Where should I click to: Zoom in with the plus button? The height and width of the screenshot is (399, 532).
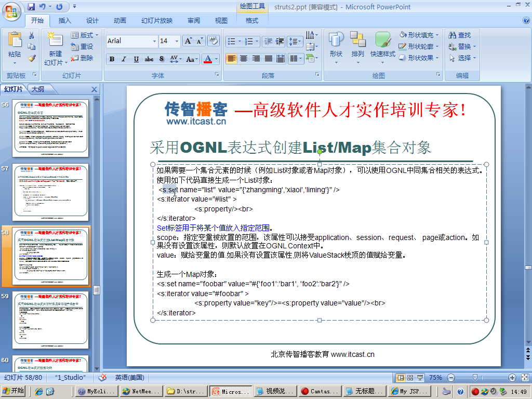512,378
